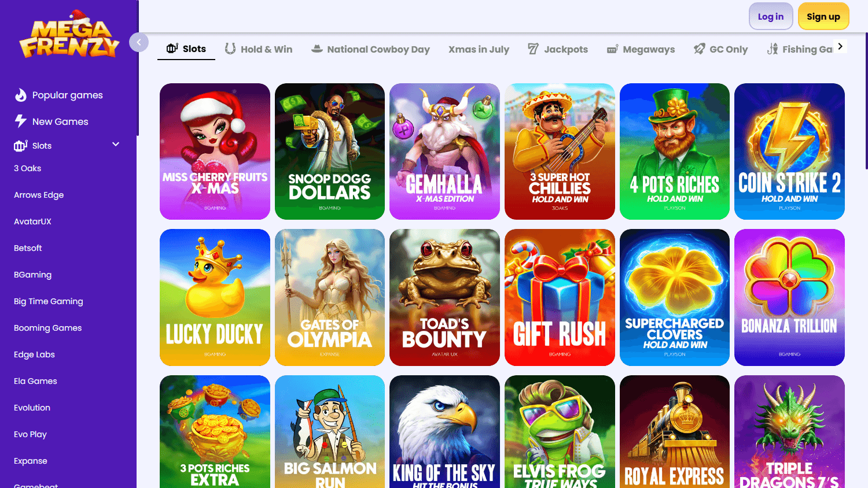Viewport: 868px width, 488px height.
Task: Click the National Cowboy Day hat icon
Action: 317,49
